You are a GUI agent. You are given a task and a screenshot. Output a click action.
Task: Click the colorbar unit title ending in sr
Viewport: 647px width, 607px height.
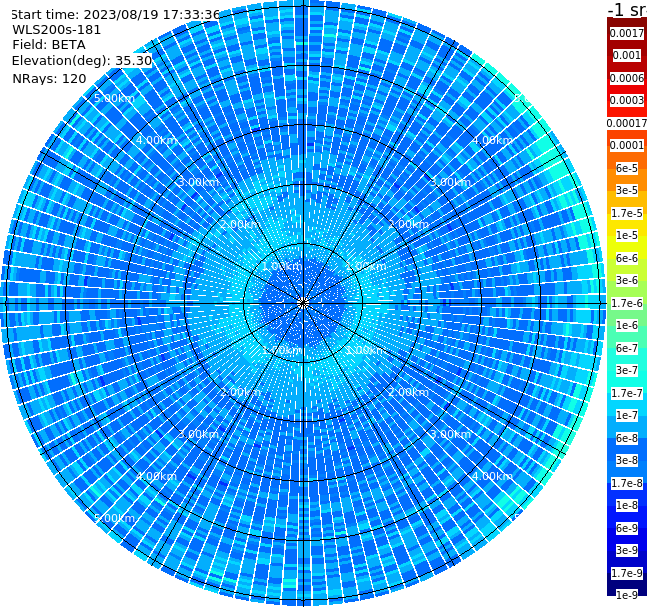point(627,9)
